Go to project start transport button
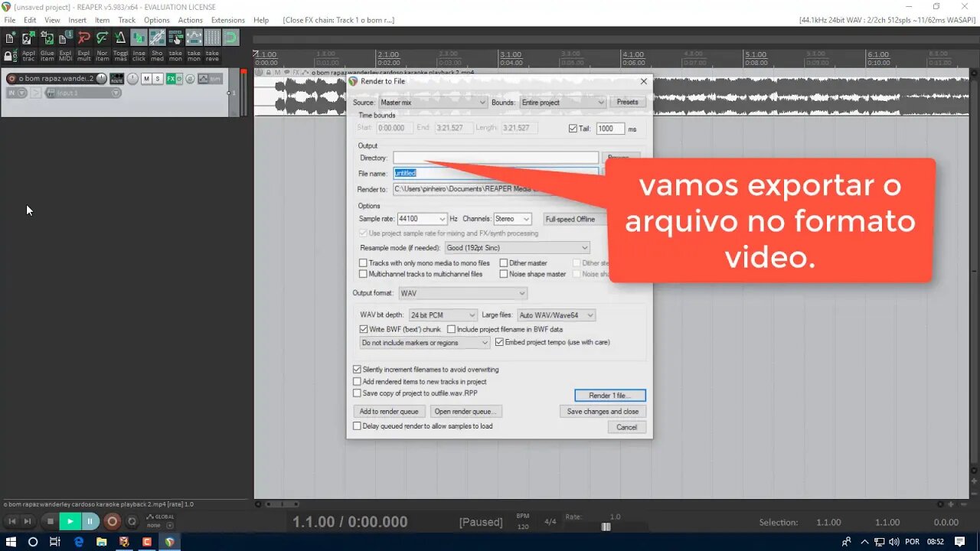Viewport: 980px width, 551px height. (x=11, y=521)
